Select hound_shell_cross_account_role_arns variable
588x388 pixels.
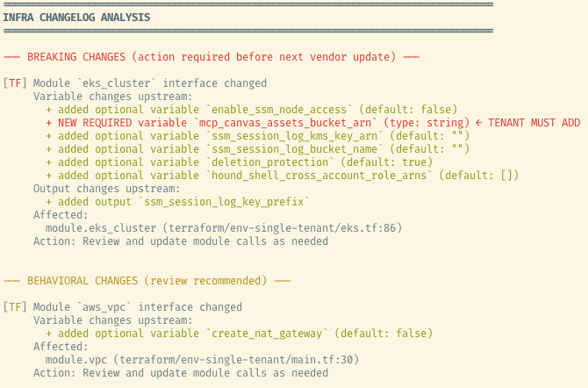[x=319, y=176]
